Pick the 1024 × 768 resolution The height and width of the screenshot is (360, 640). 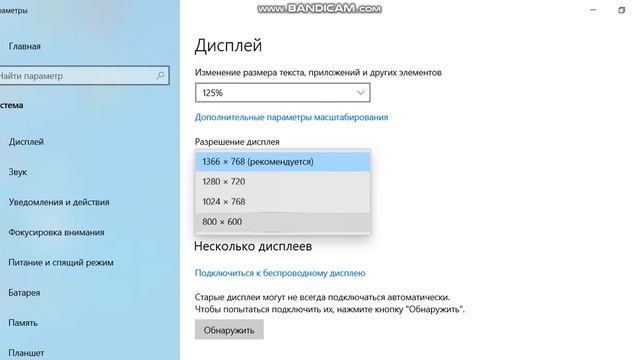pyautogui.click(x=282, y=202)
